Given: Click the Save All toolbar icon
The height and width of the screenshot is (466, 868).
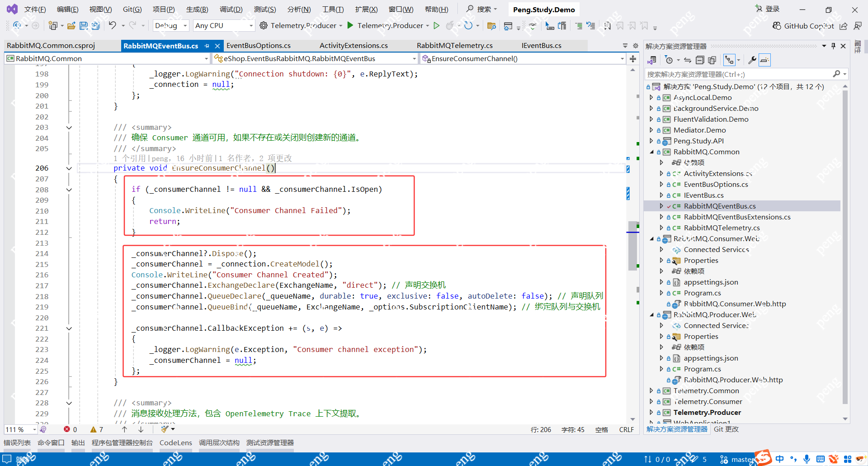Looking at the screenshot, I should click(96, 26).
